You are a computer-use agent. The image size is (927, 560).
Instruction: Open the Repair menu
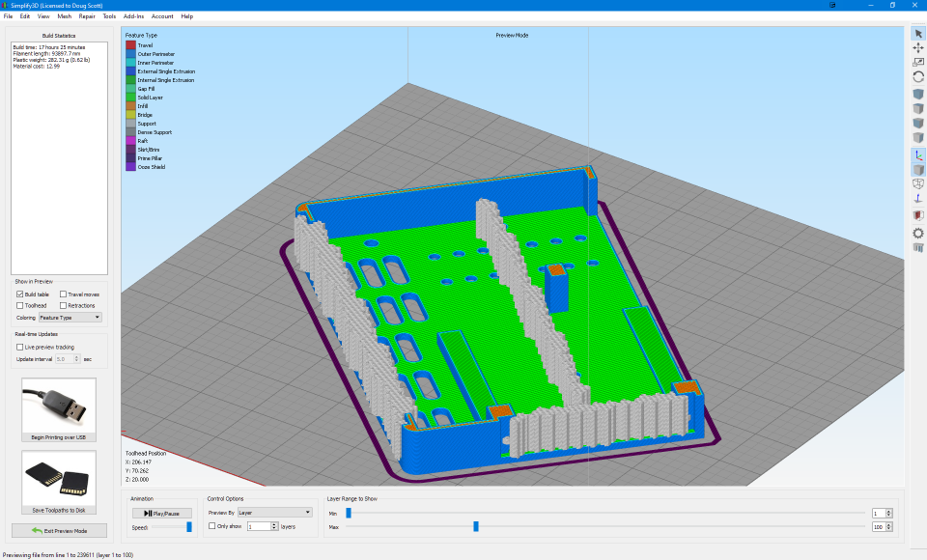[87, 16]
